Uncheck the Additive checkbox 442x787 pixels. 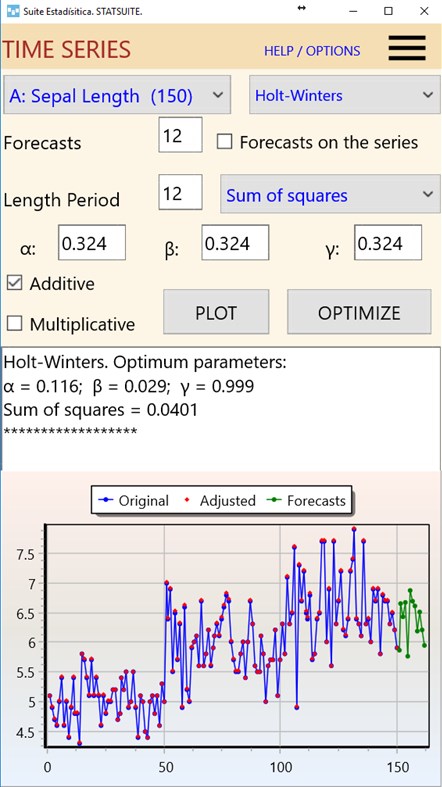pyautogui.click(x=15, y=283)
